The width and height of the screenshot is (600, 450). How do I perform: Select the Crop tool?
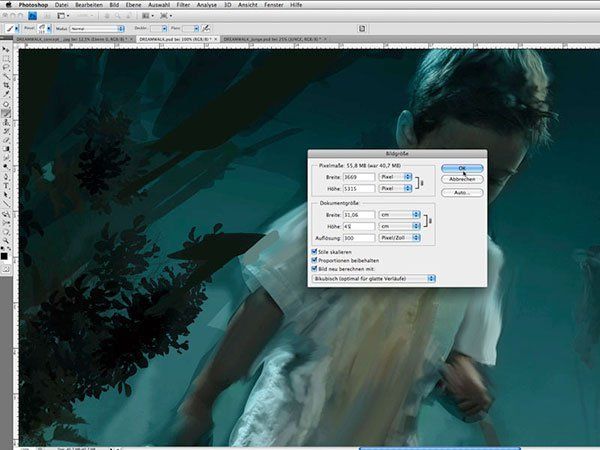6,85
